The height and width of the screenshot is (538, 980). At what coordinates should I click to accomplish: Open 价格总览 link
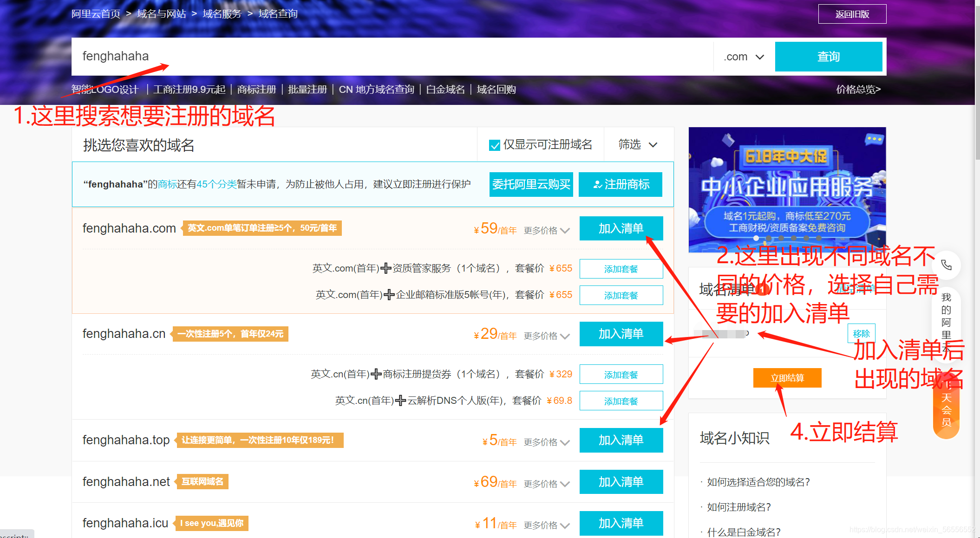858,89
